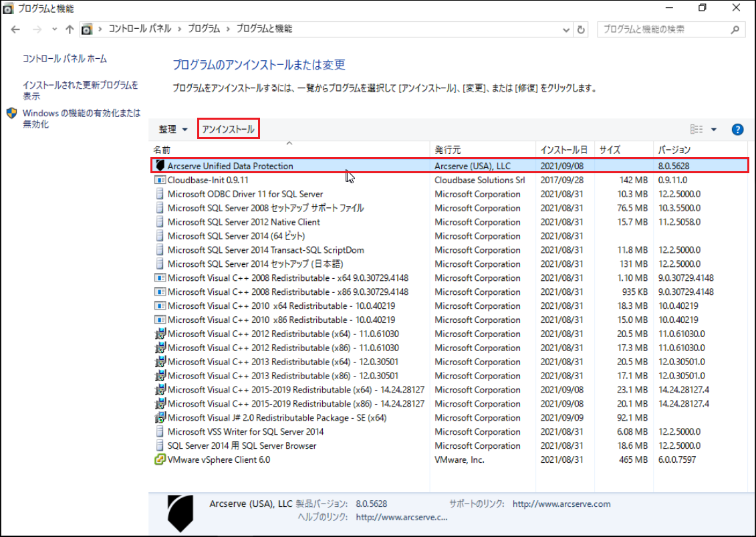Open インストールされた更新プログラムを表示 link
Screen dimensions: 756x537
pos(80,90)
